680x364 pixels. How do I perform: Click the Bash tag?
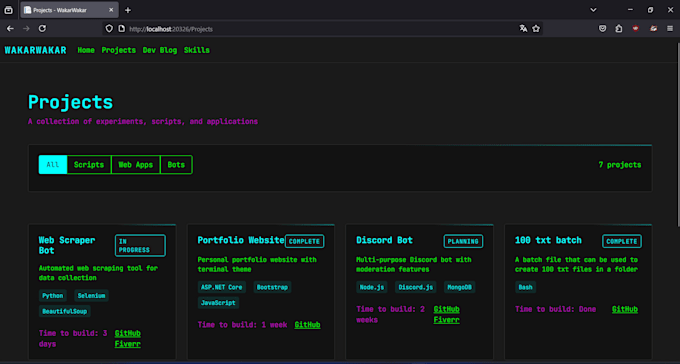(525, 287)
